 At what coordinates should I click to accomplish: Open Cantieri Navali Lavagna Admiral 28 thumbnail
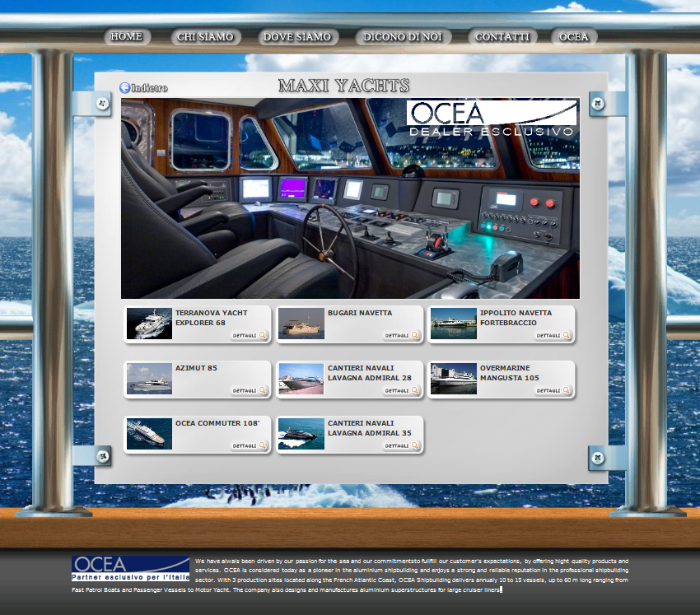[x=301, y=379]
